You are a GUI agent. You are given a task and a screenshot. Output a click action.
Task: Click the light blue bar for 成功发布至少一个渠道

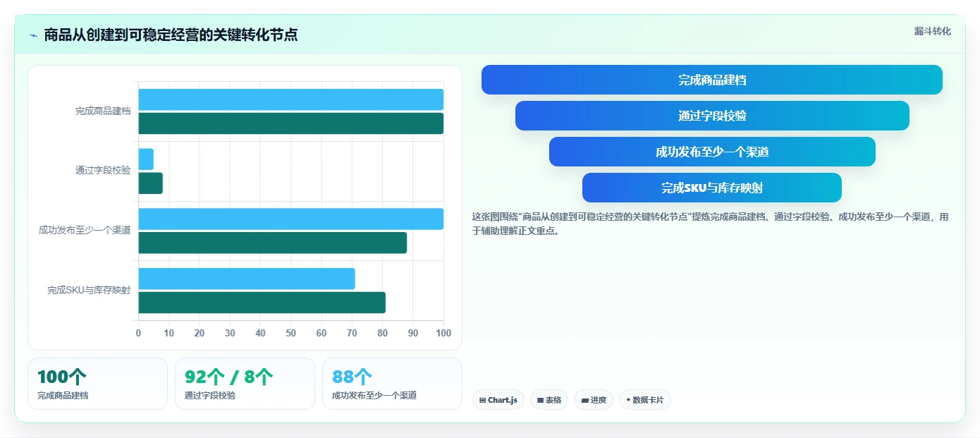[x=290, y=219]
